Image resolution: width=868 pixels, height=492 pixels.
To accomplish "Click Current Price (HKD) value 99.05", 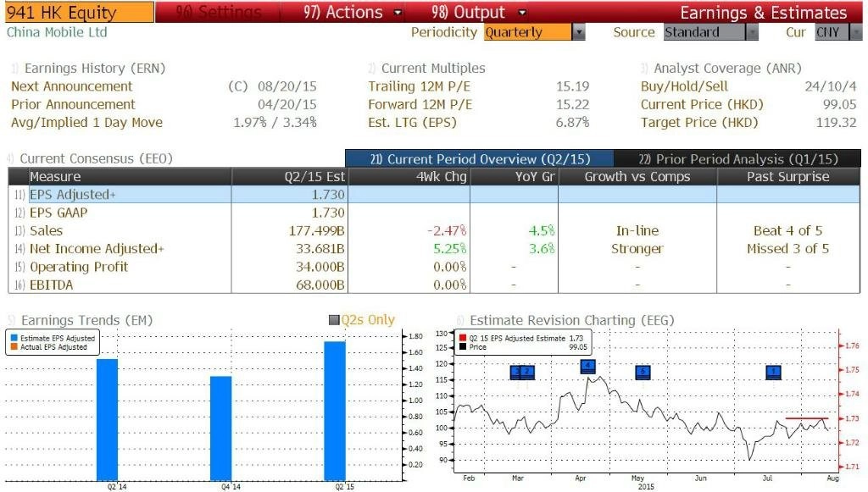I will coord(839,104).
